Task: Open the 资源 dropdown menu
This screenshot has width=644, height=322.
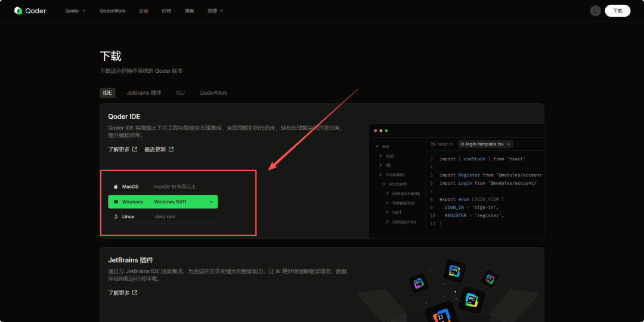Action: (215, 11)
